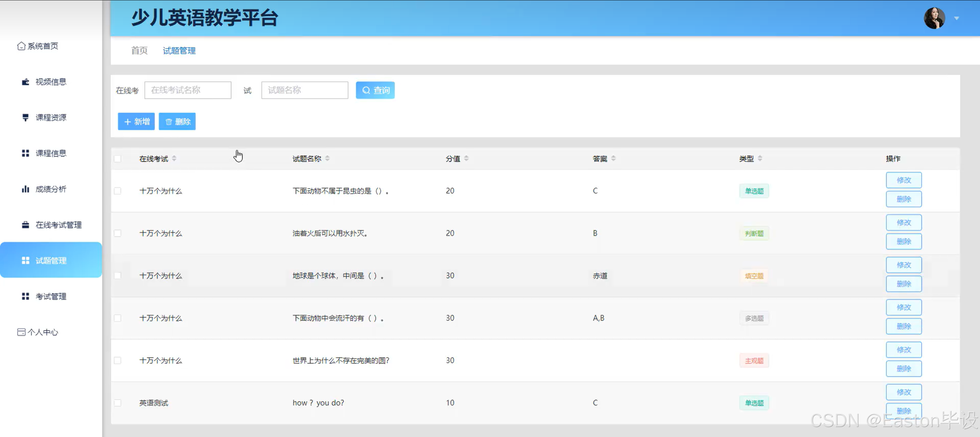Click the grid icon beside 课程信息
The width and height of the screenshot is (980, 437).
pos(25,153)
